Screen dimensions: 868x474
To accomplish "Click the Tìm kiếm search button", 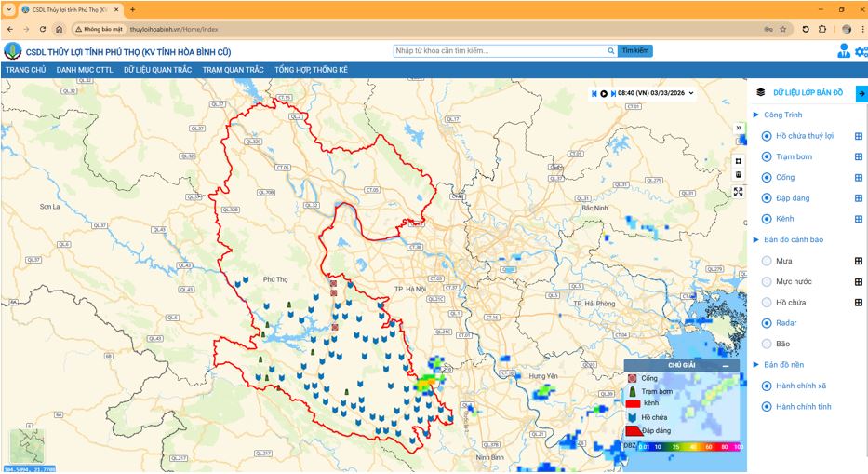I will [x=634, y=50].
